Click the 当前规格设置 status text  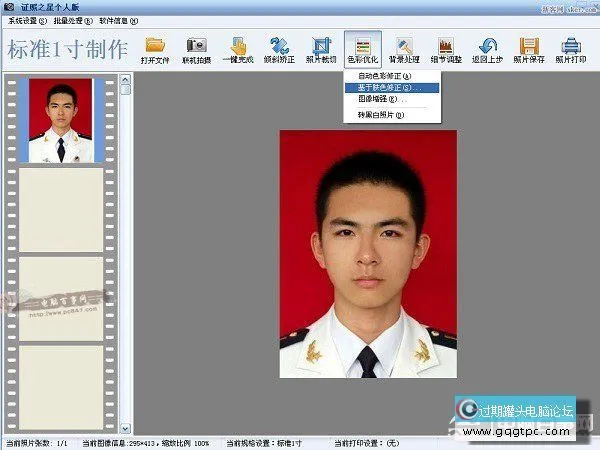point(264,443)
